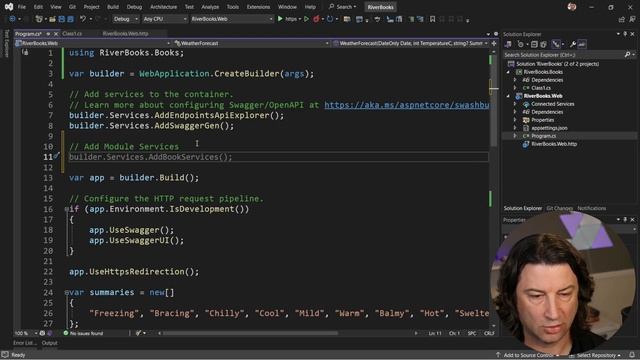This screenshot has height=360, width=640.
Task: Open the WeatherForecast type navigation dropdown
Action: tap(251, 43)
